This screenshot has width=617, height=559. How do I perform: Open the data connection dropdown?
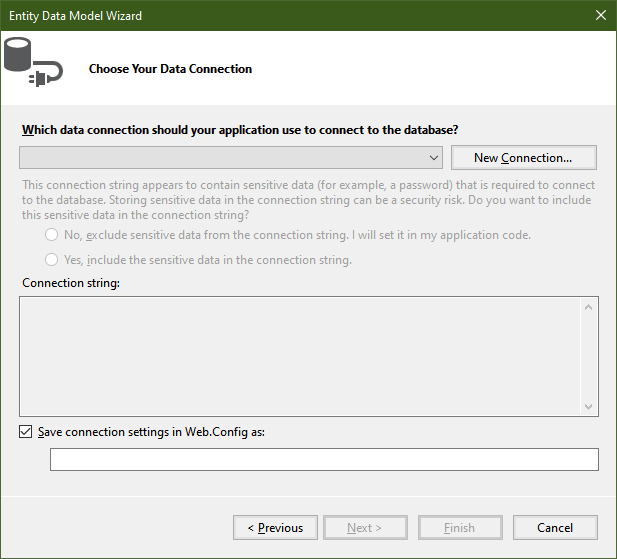pos(231,158)
